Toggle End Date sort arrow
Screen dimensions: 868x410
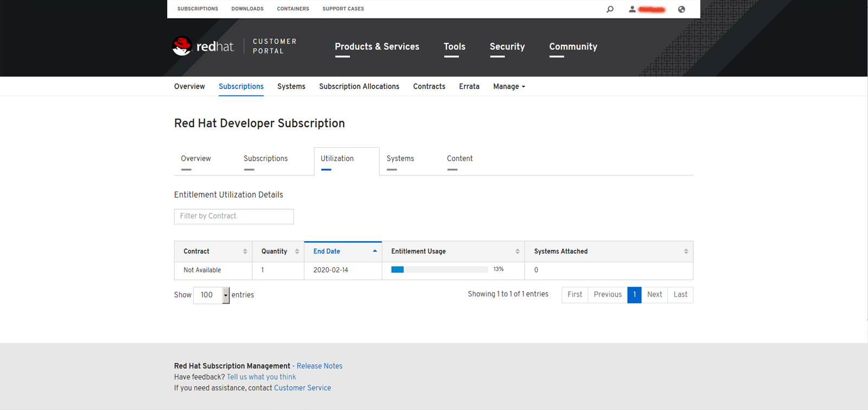pos(374,251)
